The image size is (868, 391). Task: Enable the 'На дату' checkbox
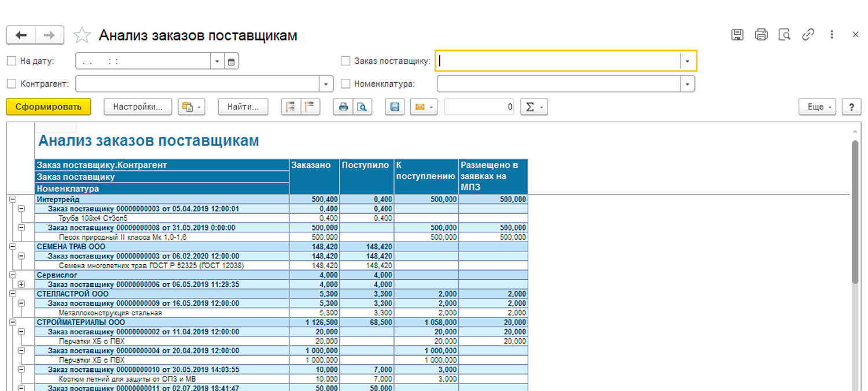click(11, 61)
